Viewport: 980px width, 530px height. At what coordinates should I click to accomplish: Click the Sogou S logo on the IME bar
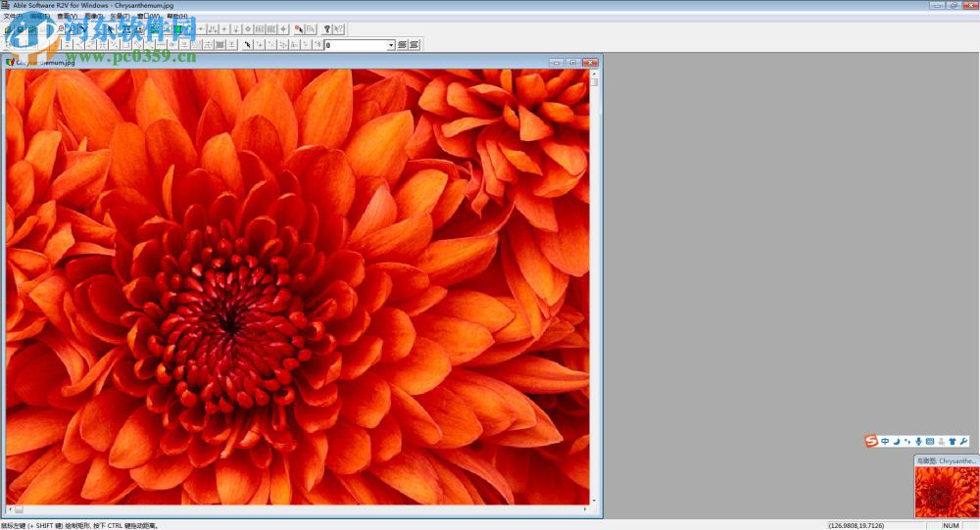871,441
